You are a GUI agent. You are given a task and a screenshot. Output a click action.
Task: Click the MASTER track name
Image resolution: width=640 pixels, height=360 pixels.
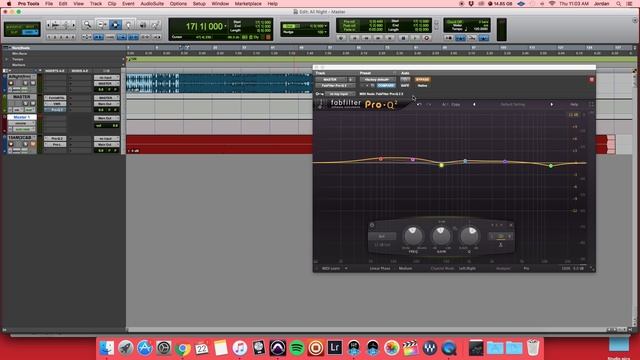tap(21, 97)
